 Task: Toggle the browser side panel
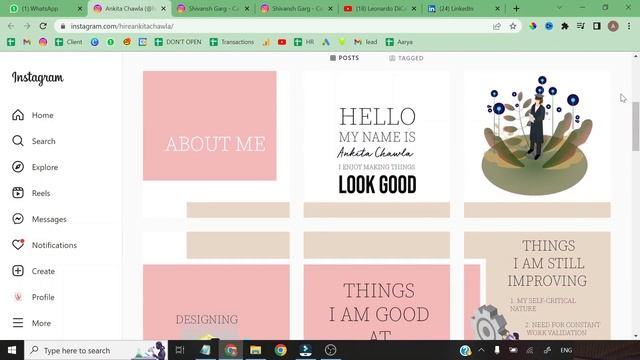tap(597, 26)
